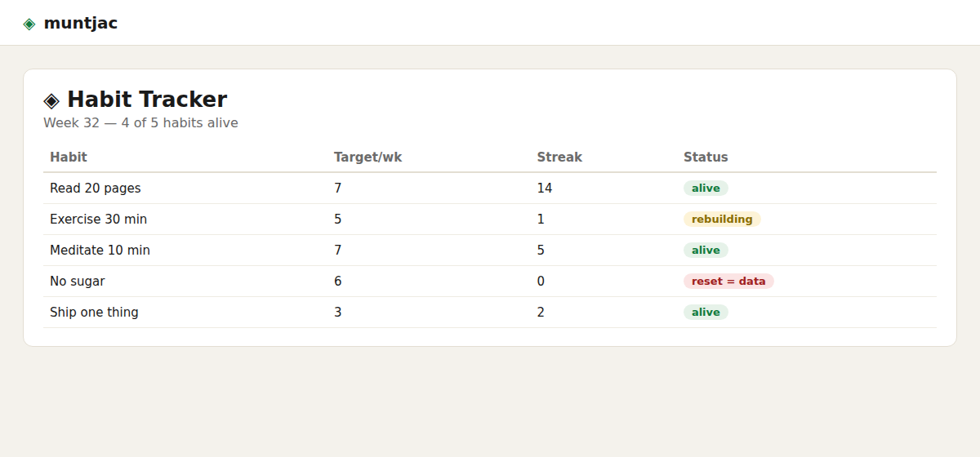The image size is (980, 457).
Task: Sort by the Streak column header
Action: (559, 157)
